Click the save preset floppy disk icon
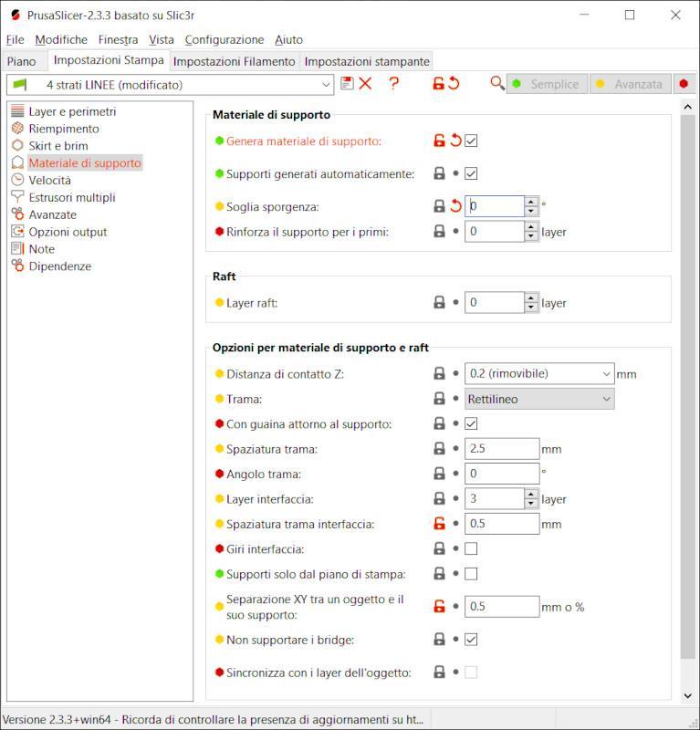Viewport: 700px width, 730px height. 347,84
